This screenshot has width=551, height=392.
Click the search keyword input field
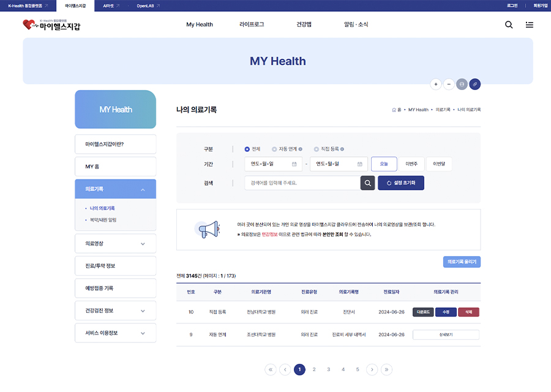(x=301, y=183)
